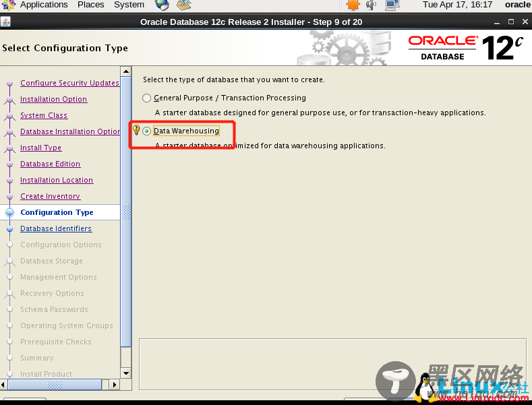Go to Database Edition step
The height and width of the screenshot is (405, 532).
pyautogui.click(x=50, y=164)
